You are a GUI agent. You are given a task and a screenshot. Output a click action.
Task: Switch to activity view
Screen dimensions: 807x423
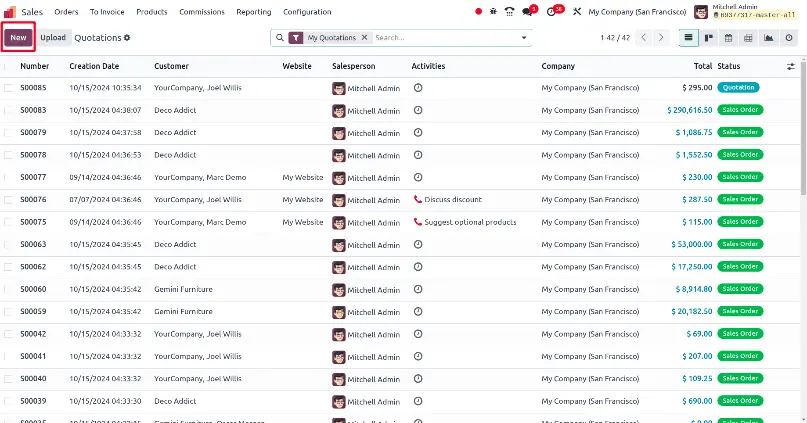(789, 38)
